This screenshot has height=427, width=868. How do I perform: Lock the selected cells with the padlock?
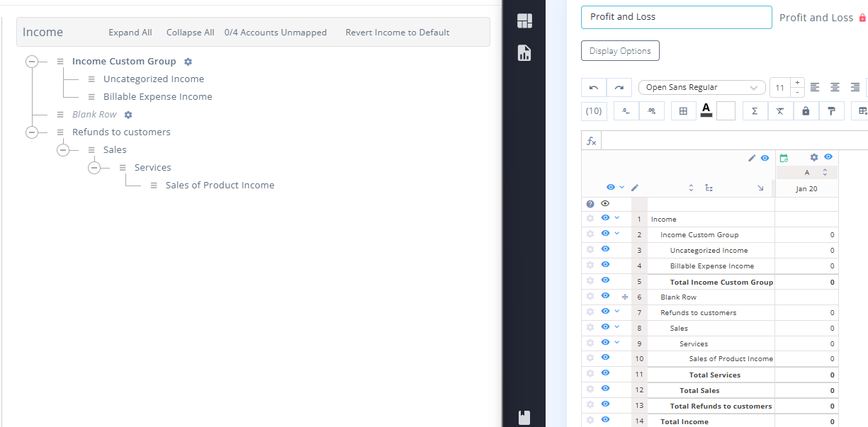806,111
